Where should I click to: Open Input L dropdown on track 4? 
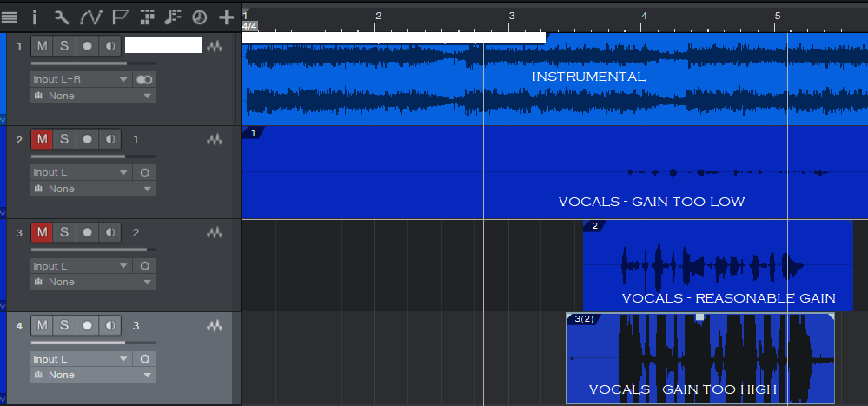pyautogui.click(x=82, y=359)
